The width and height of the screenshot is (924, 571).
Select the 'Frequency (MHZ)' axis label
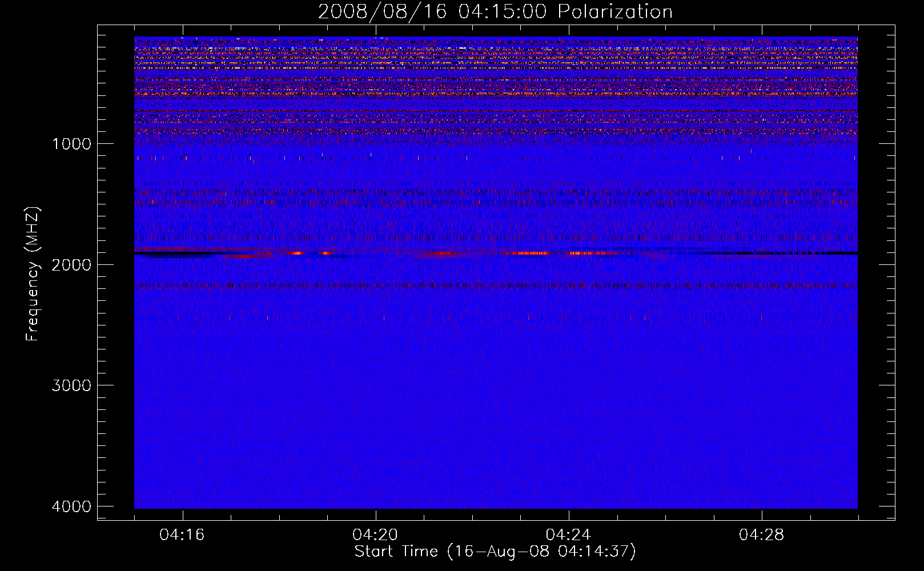point(32,274)
